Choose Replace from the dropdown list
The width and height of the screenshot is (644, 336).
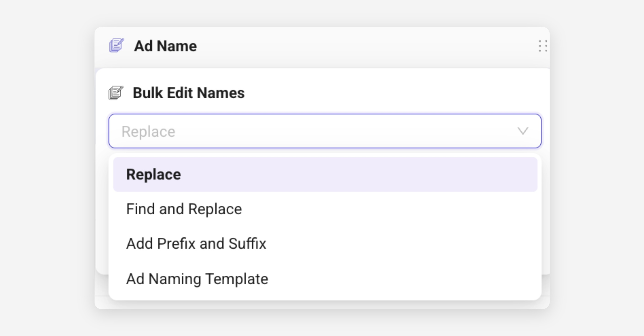click(153, 174)
